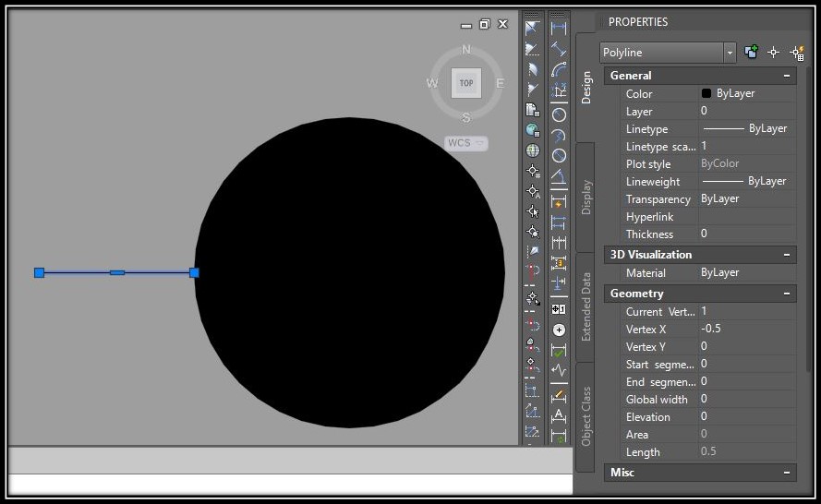Collapse the General section
The width and height of the screenshot is (821, 504).
(x=787, y=76)
